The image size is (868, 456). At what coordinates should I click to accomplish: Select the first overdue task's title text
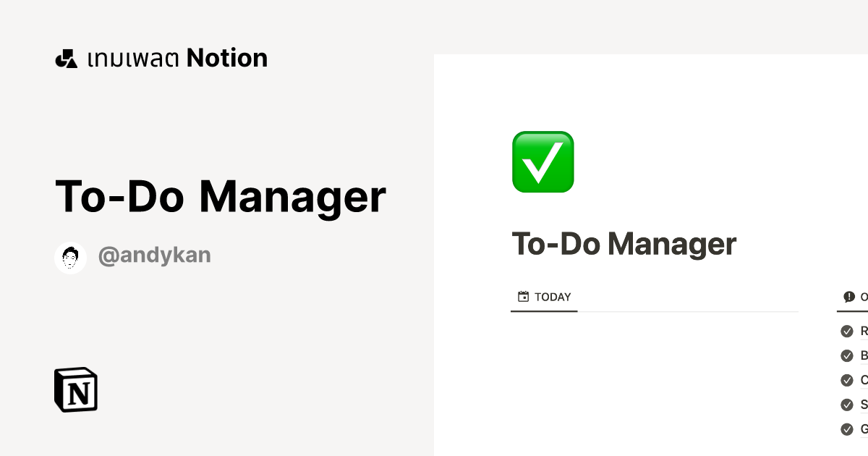[863, 331]
